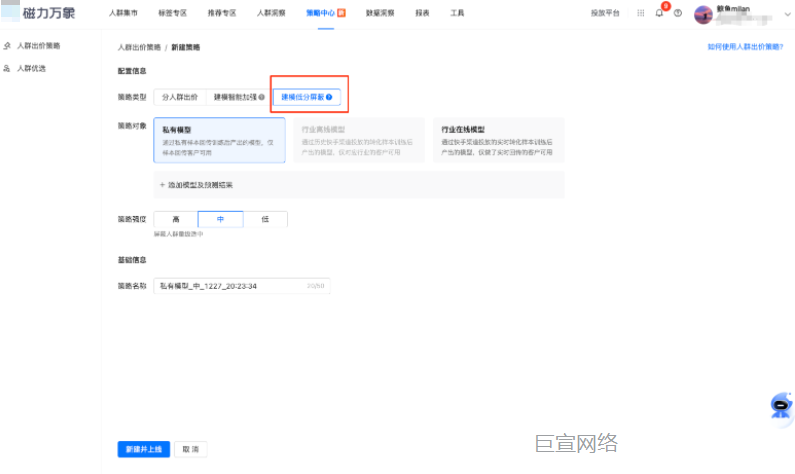Open the 人群集市 tab
795x474 pixels.
123,13
